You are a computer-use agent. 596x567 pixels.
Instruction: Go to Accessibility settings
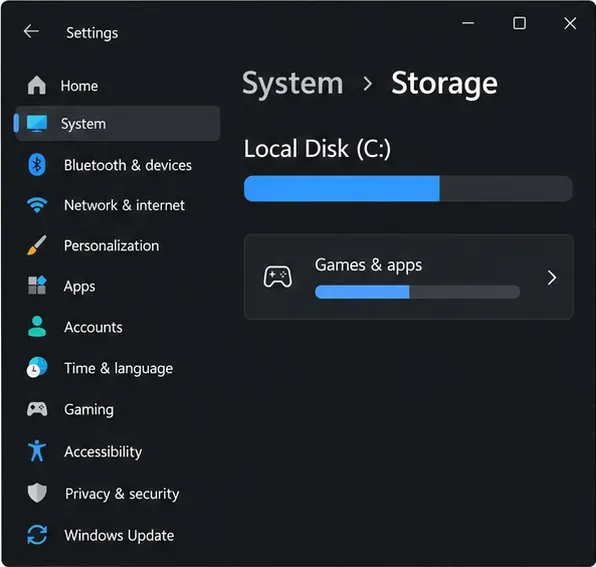[x=117, y=451]
